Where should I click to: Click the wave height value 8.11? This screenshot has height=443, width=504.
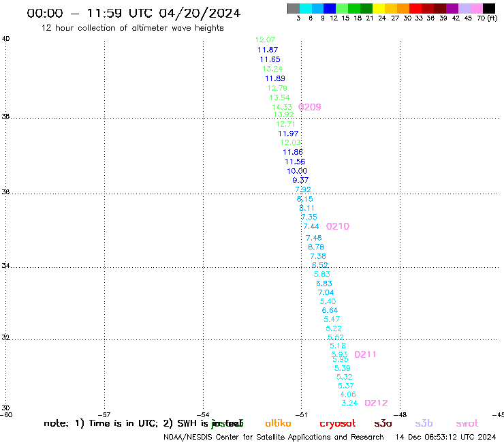click(307, 208)
